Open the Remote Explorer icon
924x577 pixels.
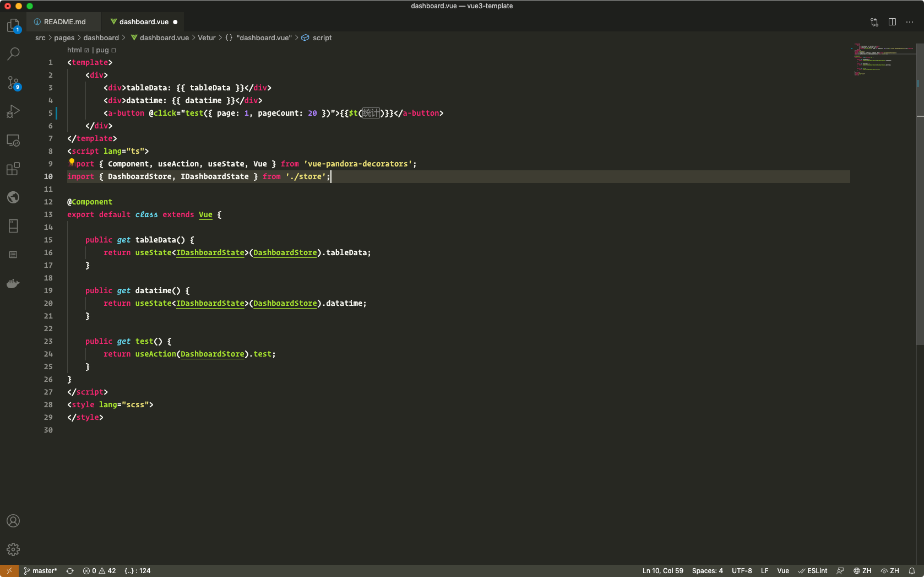pyautogui.click(x=13, y=140)
